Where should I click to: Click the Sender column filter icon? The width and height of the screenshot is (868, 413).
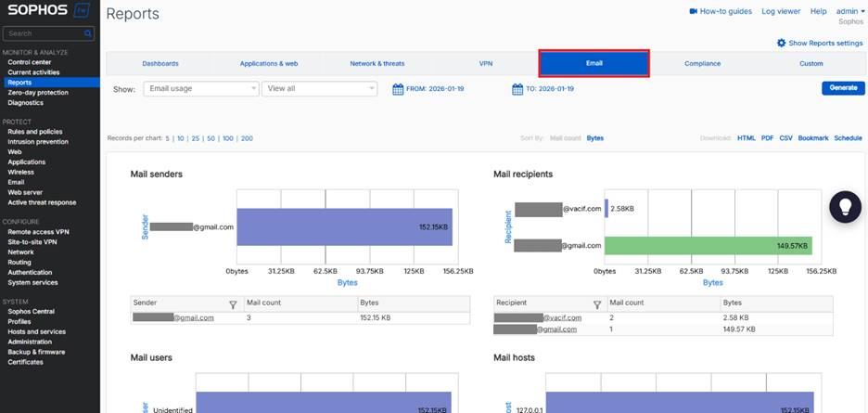point(233,303)
